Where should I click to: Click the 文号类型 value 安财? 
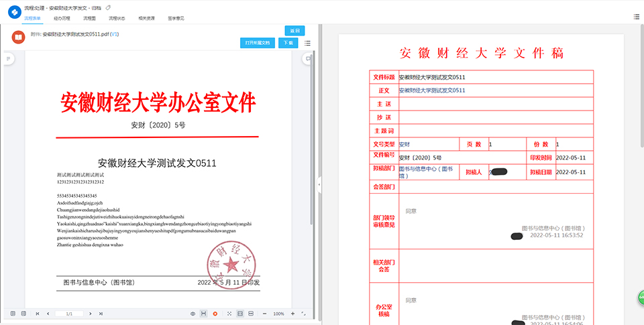[x=405, y=145]
